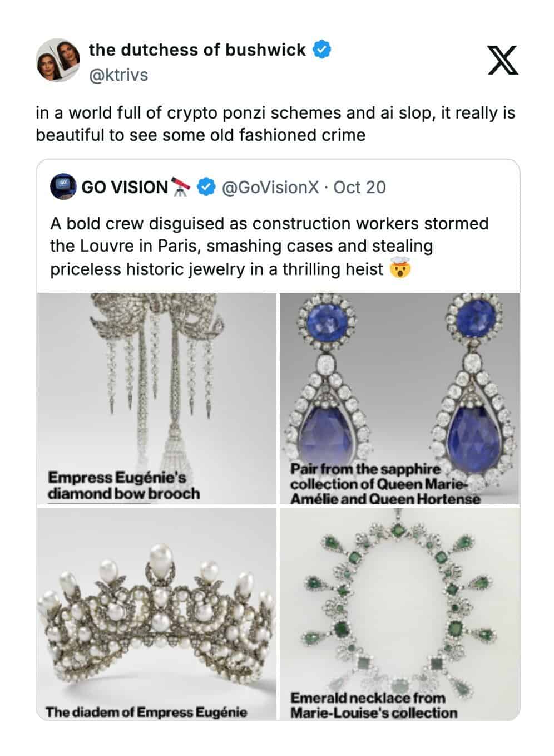This screenshot has height=756, width=554.
Task: Open the GO VISION account name
Action: tap(125, 187)
